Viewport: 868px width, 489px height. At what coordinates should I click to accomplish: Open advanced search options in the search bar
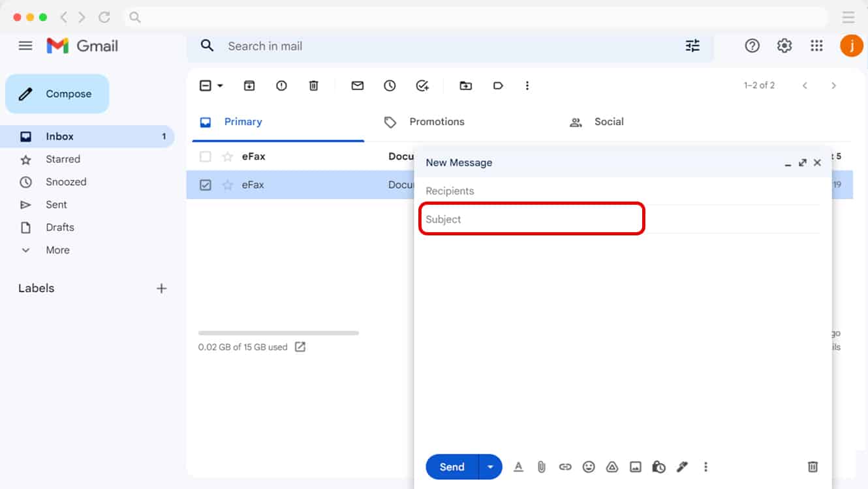point(692,46)
